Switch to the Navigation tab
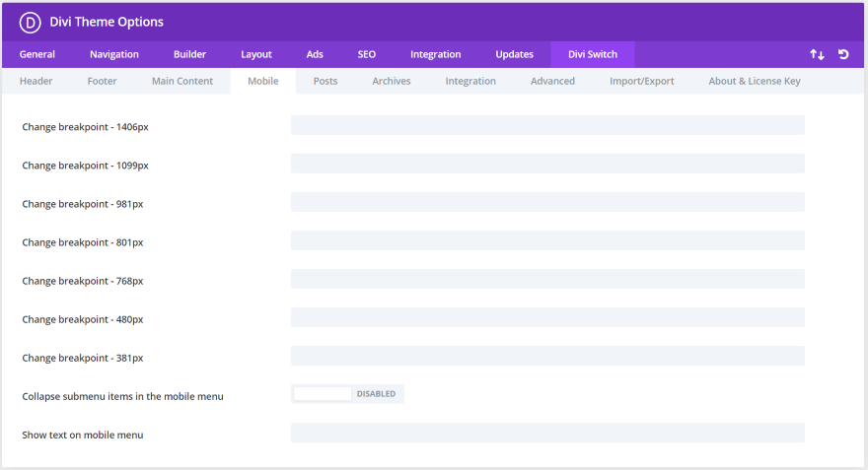Image resolution: width=868 pixels, height=470 pixels. click(x=114, y=54)
